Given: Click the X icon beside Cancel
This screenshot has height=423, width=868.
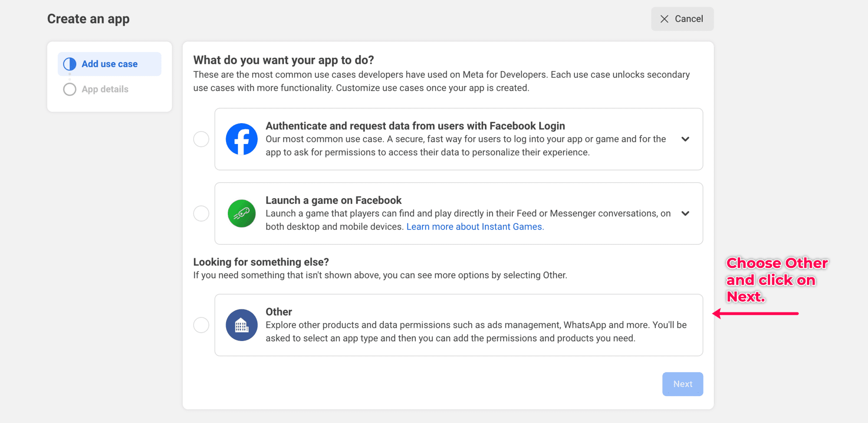Looking at the screenshot, I should pyautogui.click(x=664, y=19).
